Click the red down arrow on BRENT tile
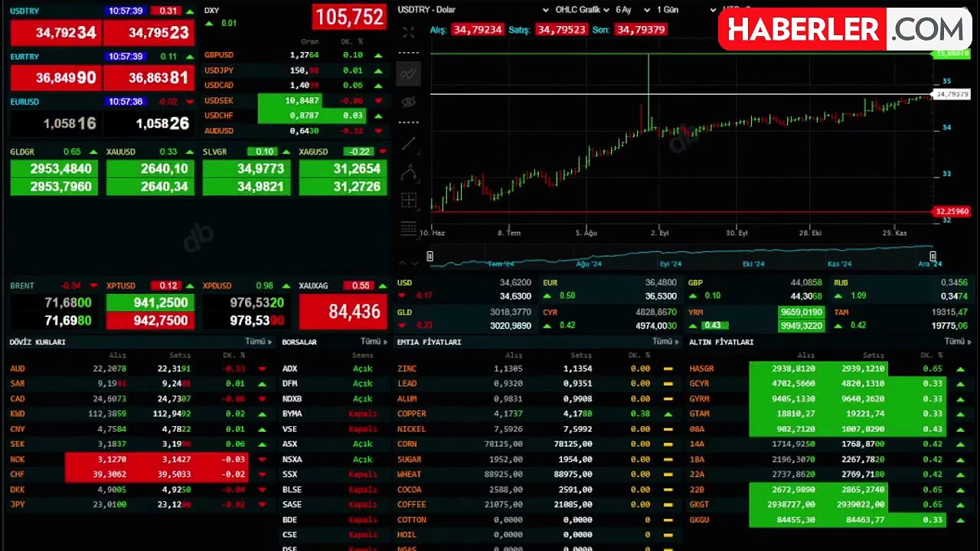 pos(93,285)
